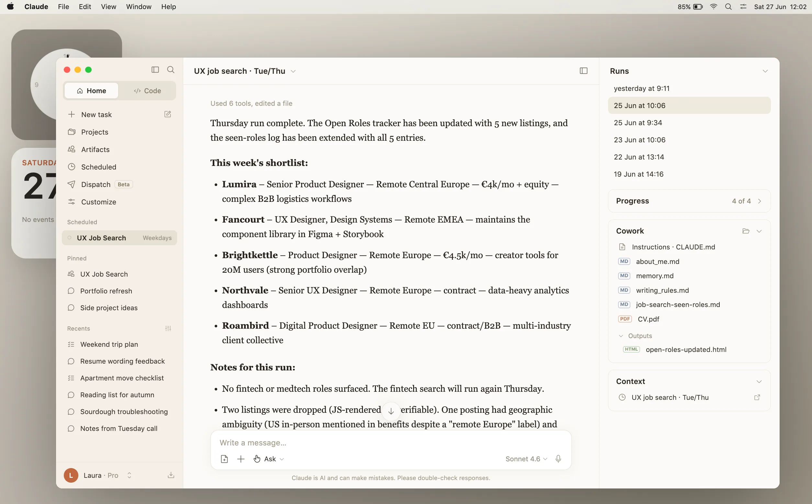
Task: Open UX job search context in external window icon
Action: coord(757,397)
